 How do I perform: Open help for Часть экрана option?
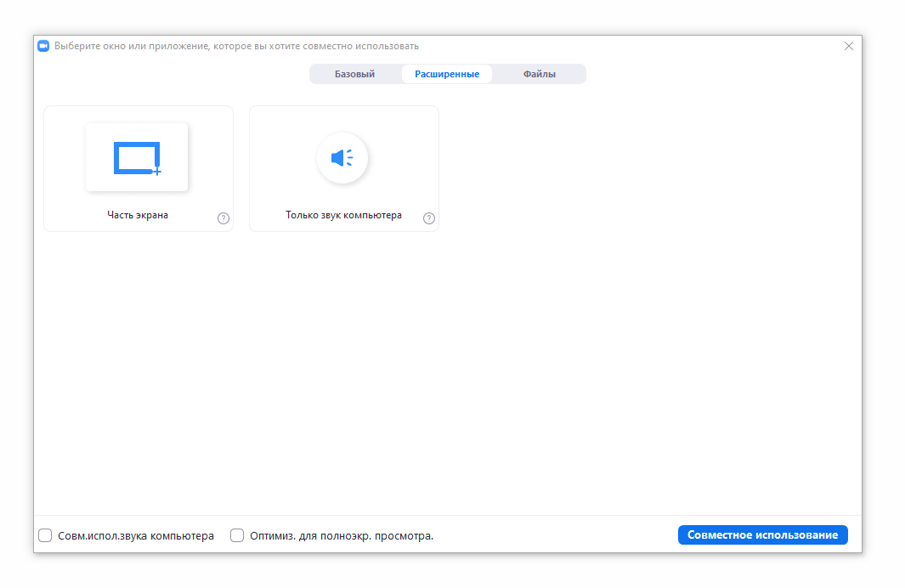click(223, 218)
